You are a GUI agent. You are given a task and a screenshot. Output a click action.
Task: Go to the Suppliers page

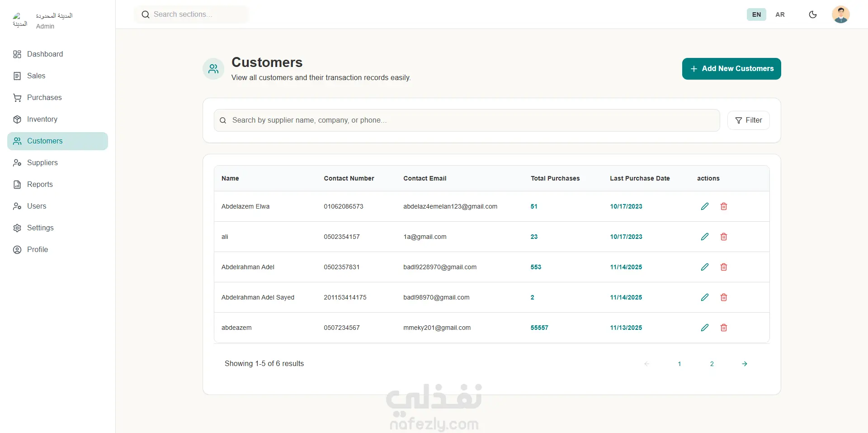tap(42, 163)
